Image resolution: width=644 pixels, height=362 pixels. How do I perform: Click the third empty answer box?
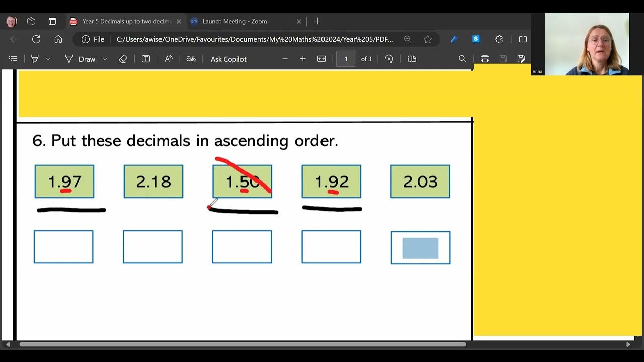pos(242,247)
